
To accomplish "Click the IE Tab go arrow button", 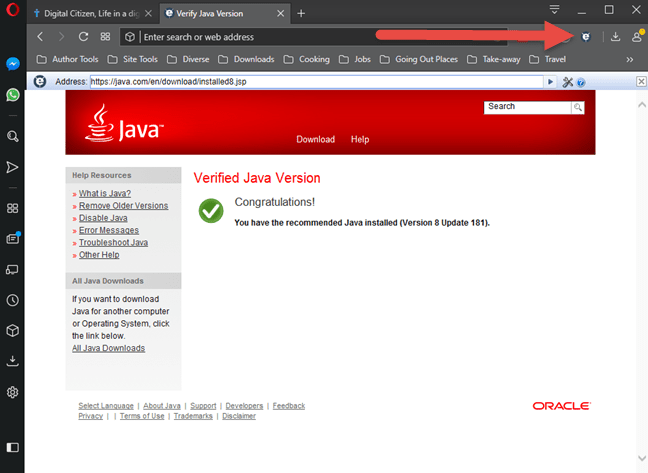I will click(550, 82).
